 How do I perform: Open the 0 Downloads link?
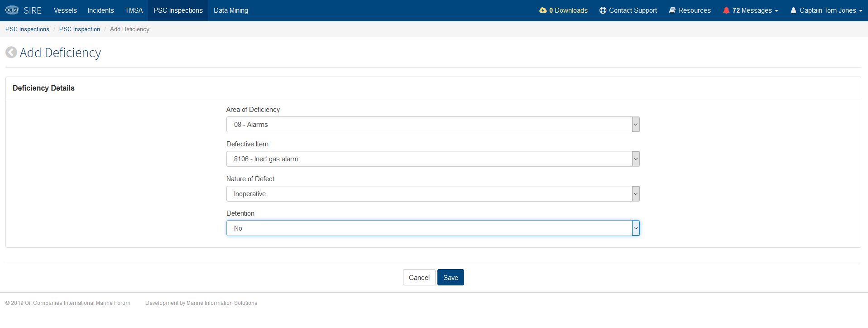click(563, 10)
